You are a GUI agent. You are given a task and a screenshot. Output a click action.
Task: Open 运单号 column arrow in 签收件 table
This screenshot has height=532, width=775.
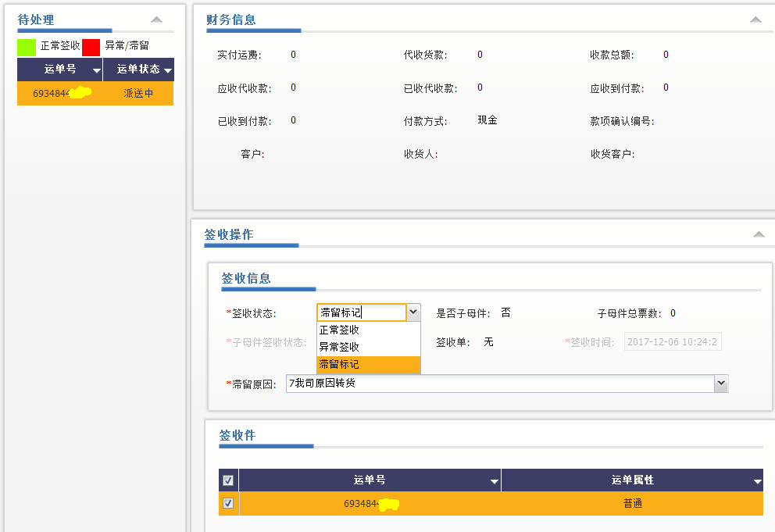(x=494, y=481)
